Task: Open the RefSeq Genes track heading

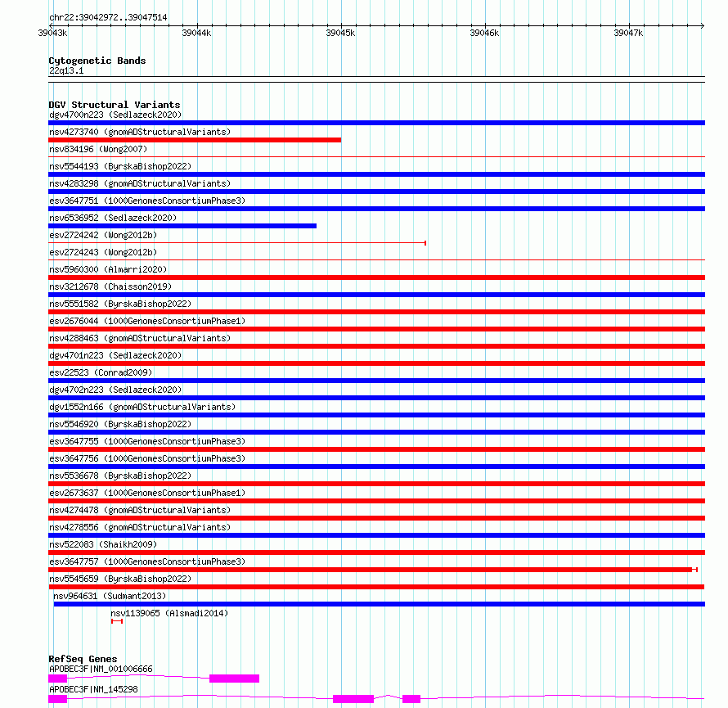Action: [x=83, y=659]
